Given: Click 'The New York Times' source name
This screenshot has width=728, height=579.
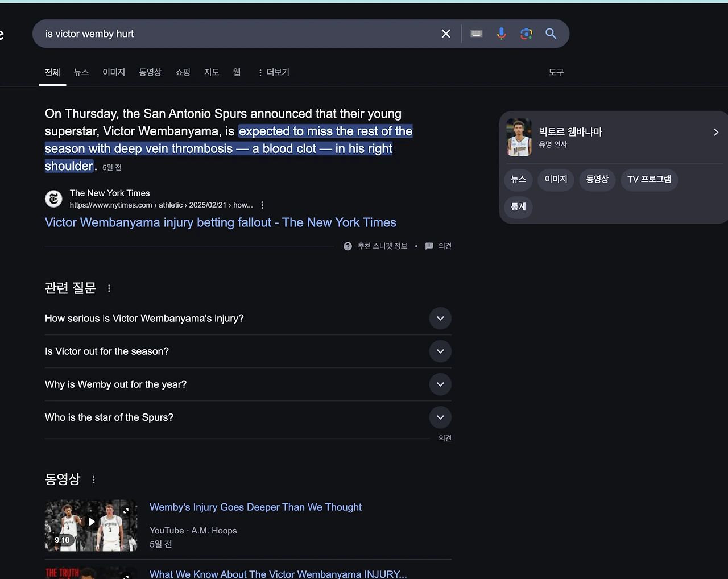Looking at the screenshot, I should click(x=110, y=193).
